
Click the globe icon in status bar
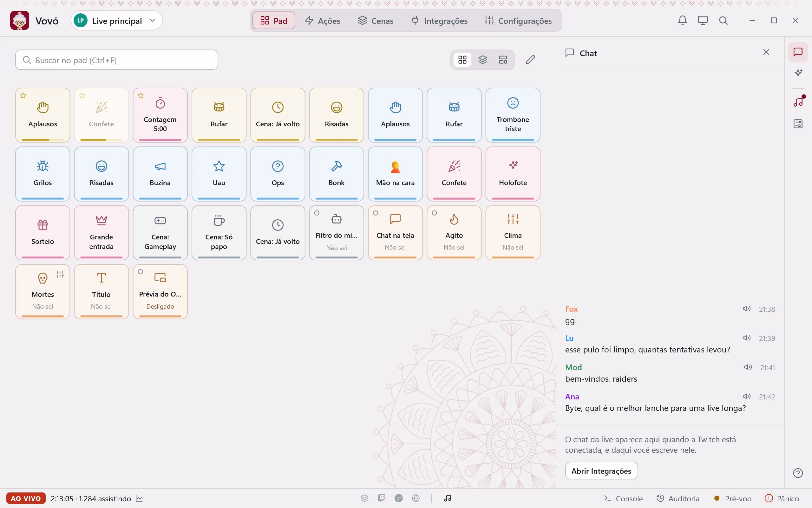point(416,498)
